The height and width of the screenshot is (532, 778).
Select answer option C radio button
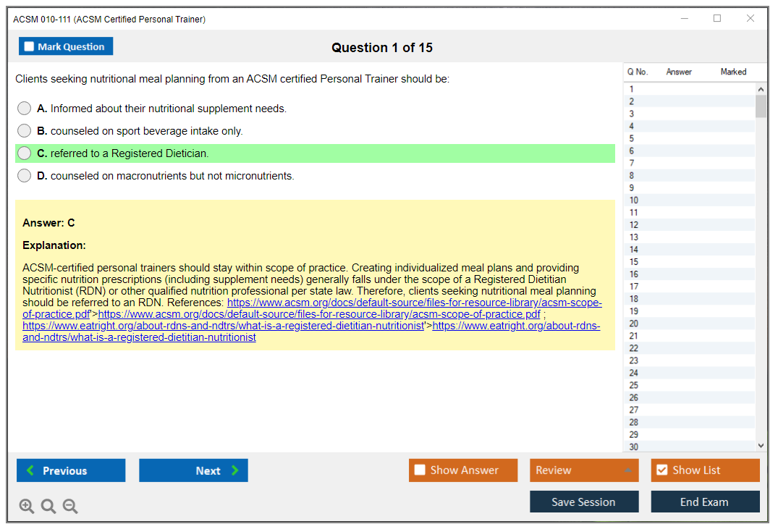(x=24, y=153)
